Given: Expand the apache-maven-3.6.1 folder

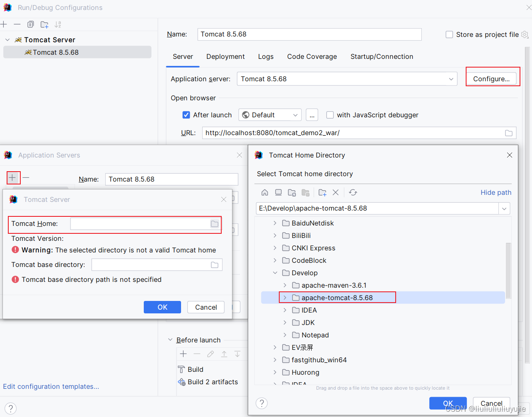Looking at the screenshot, I should (x=285, y=285).
